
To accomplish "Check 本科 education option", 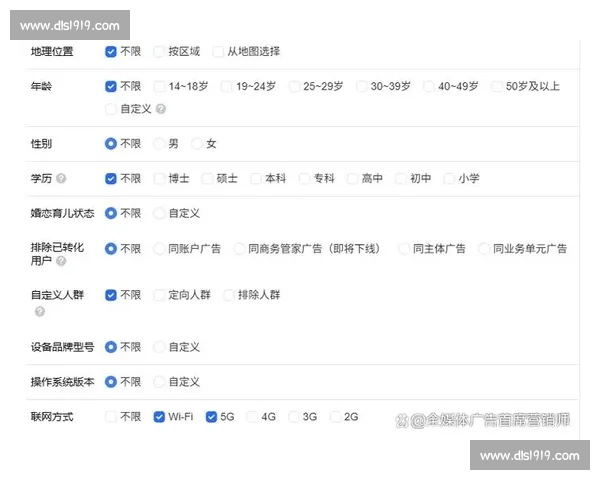I will click(256, 179).
